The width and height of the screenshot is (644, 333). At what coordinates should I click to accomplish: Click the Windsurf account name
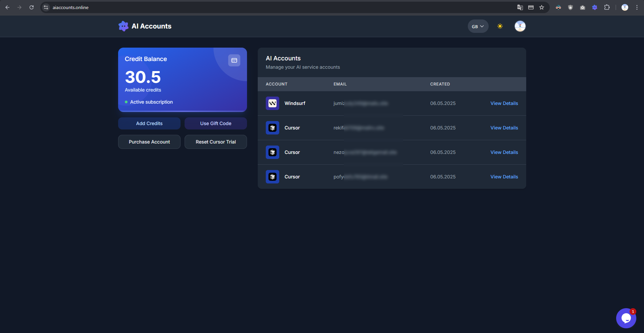tap(295, 103)
